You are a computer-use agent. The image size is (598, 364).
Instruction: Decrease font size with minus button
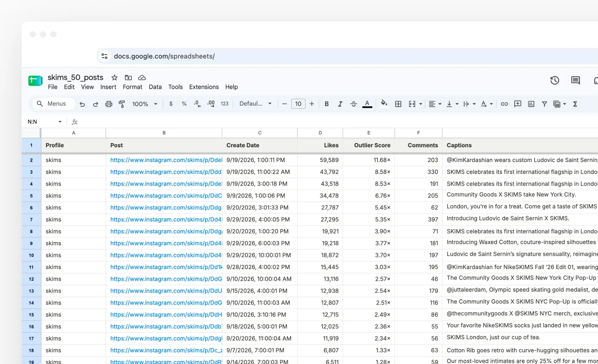pos(285,104)
